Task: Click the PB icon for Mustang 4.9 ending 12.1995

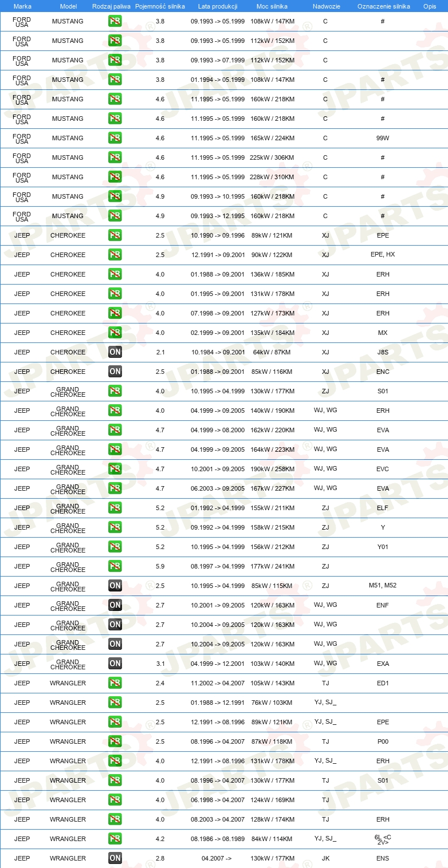Action: (115, 216)
